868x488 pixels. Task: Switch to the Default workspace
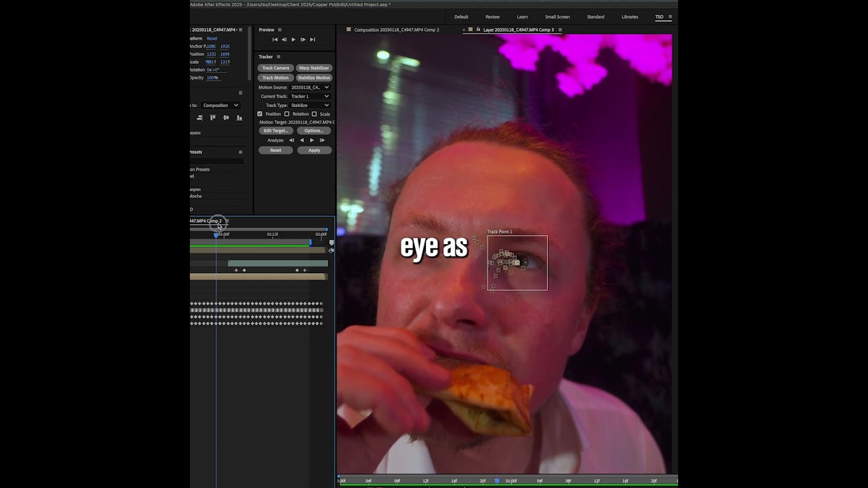pos(461,17)
